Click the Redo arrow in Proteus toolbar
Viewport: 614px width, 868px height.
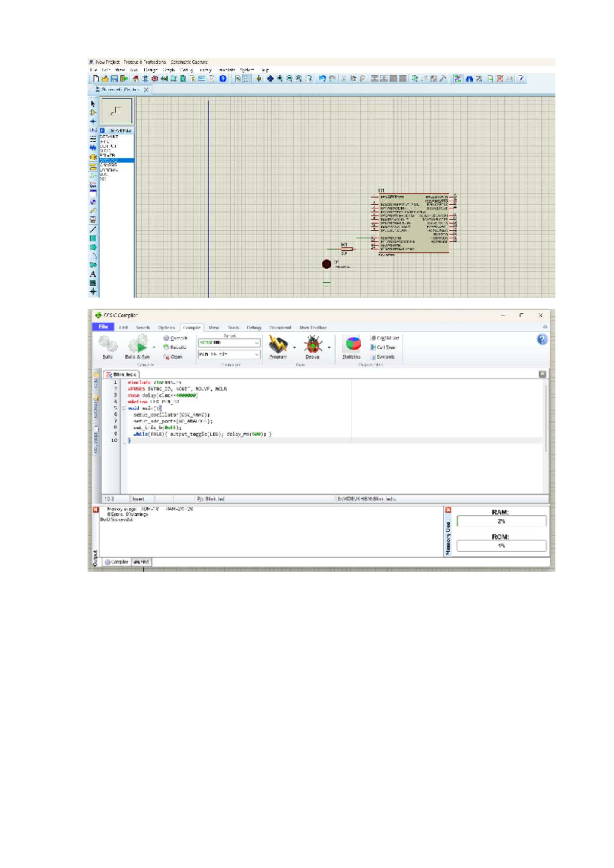pyautogui.click(x=333, y=79)
